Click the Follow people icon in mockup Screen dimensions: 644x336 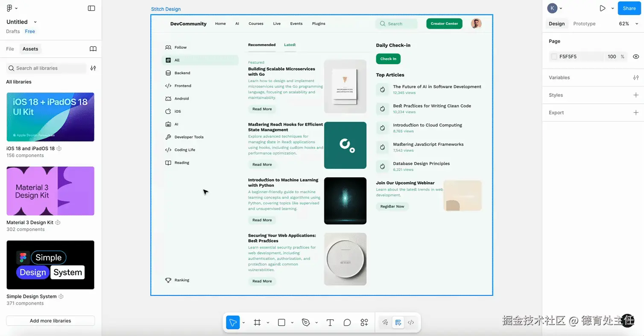tap(168, 47)
